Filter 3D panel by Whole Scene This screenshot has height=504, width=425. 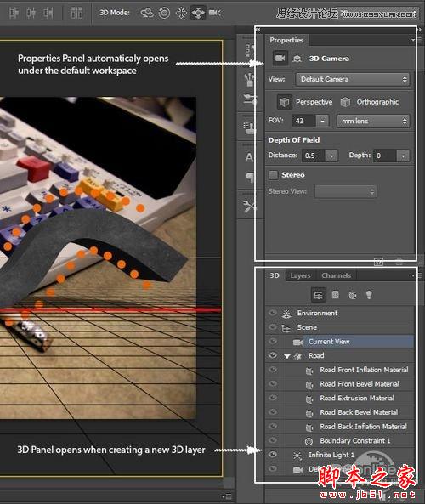tap(318, 295)
